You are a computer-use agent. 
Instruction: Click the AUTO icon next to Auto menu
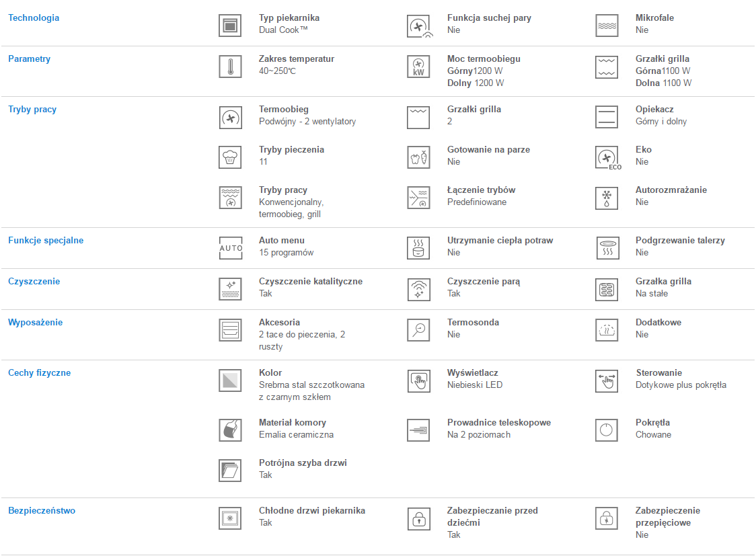[230, 248]
